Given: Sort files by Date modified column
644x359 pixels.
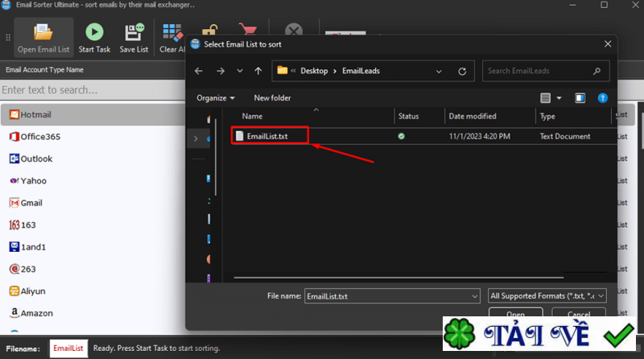Looking at the screenshot, I should (473, 116).
